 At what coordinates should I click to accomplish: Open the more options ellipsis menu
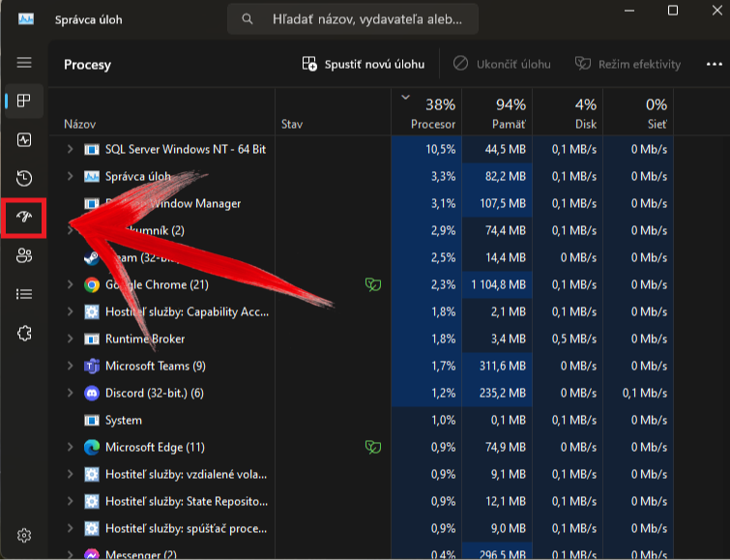715,64
